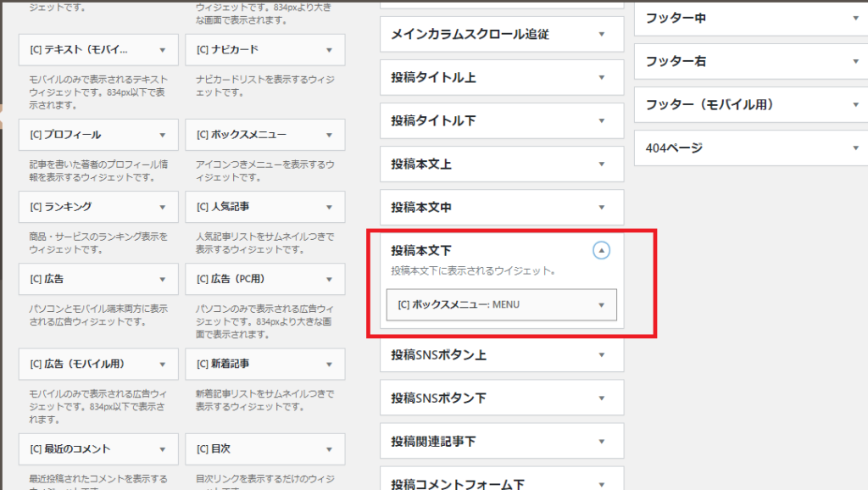Select the [C] プロフィール available widget

[x=98, y=135]
